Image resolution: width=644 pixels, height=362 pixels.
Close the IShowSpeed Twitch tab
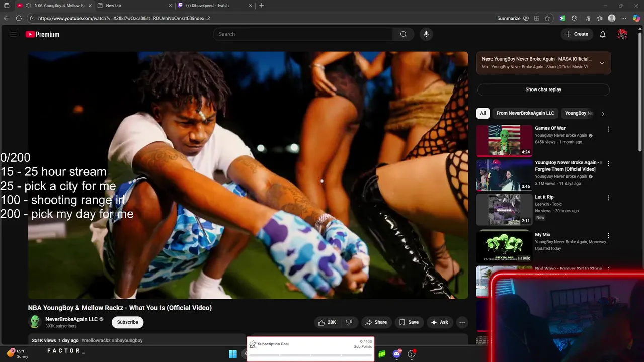250,5
